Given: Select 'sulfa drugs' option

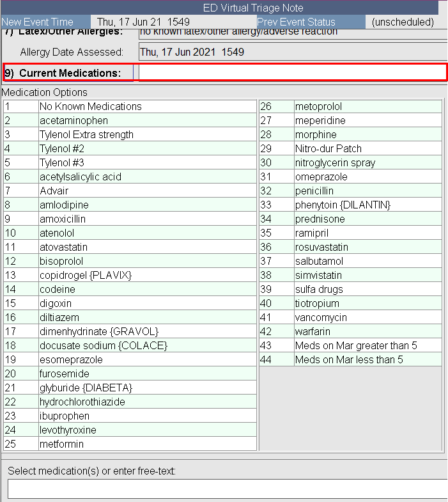Looking at the screenshot, I should pyautogui.click(x=351, y=290).
